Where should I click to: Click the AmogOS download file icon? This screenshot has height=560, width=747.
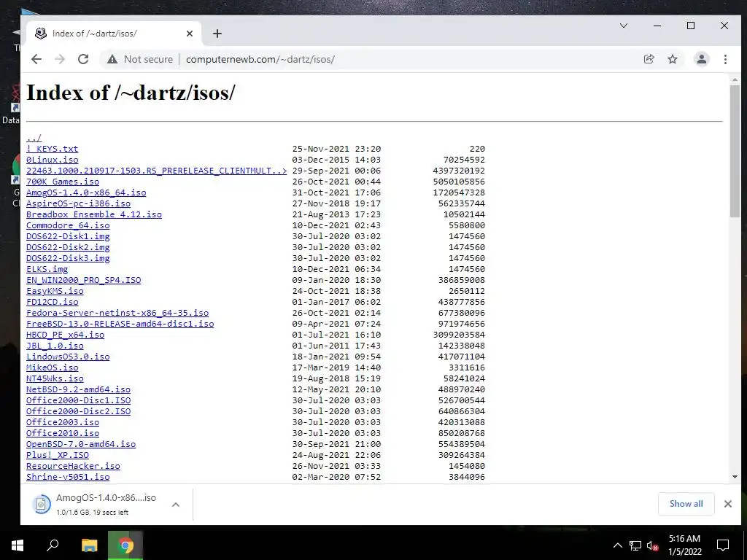(41, 504)
